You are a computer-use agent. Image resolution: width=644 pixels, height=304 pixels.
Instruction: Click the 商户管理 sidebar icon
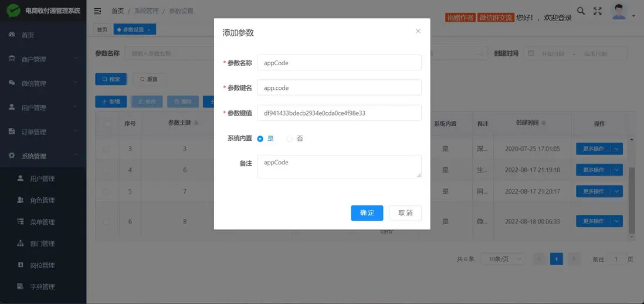click(12, 59)
